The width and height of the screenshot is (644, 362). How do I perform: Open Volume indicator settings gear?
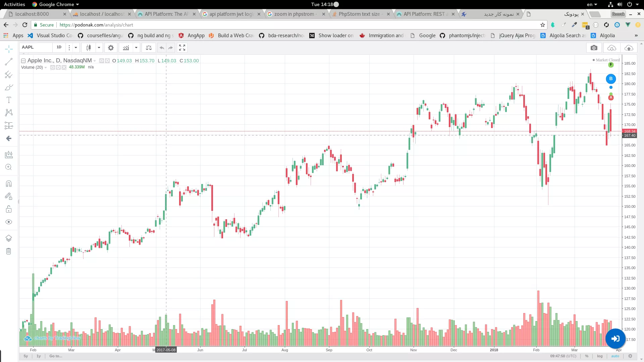click(x=58, y=67)
